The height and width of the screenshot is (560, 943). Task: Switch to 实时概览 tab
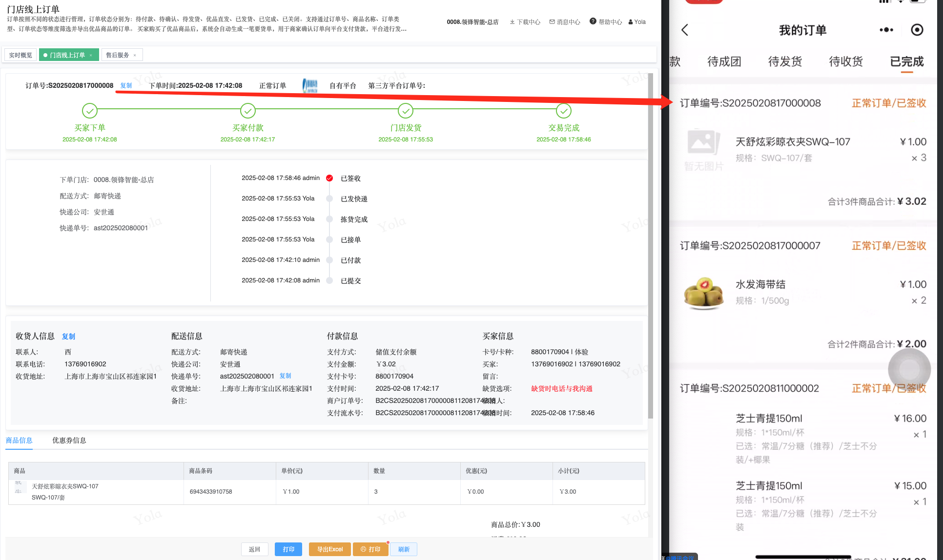click(20, 55)
